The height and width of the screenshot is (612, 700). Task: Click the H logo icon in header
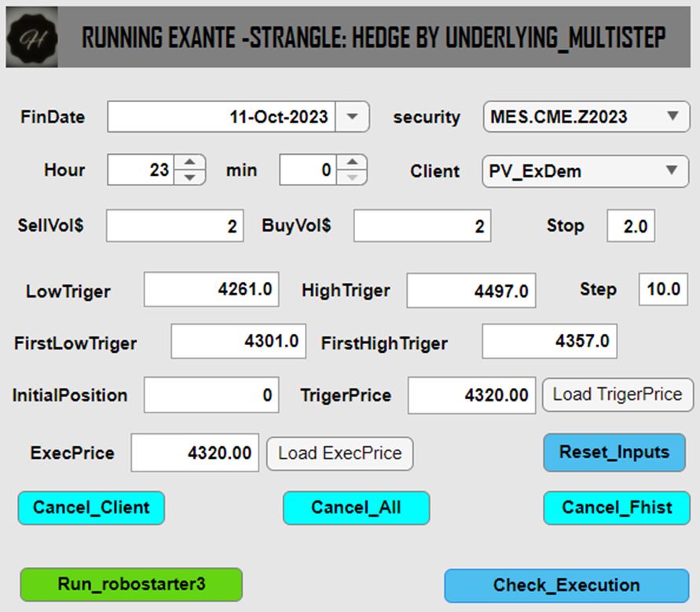(x=32, y=37)
